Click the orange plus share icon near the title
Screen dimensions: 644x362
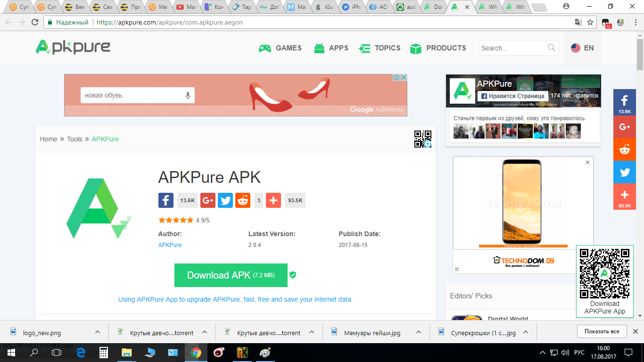coord(273,200)
